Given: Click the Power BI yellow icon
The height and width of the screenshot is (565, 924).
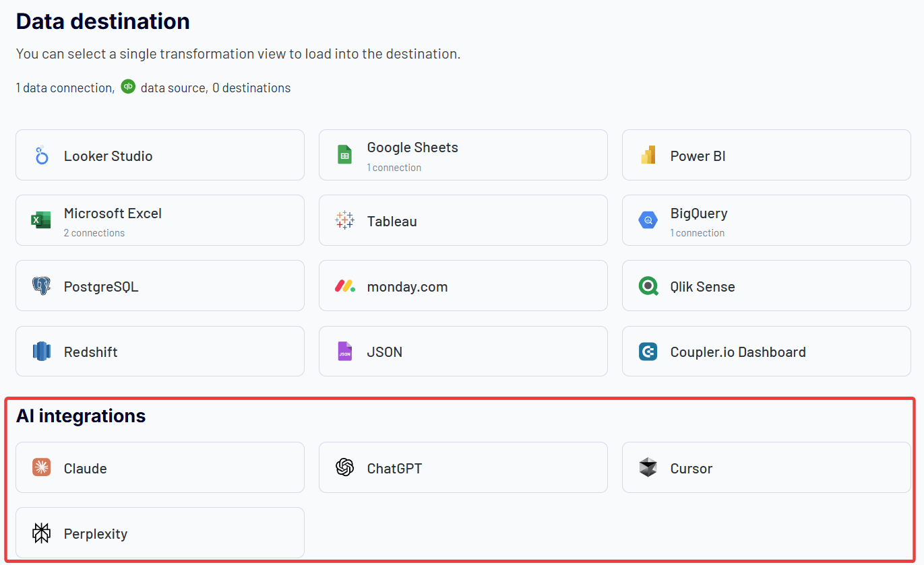Looking at the screenshot, I should pyautogui.click(x=648, y=156).
